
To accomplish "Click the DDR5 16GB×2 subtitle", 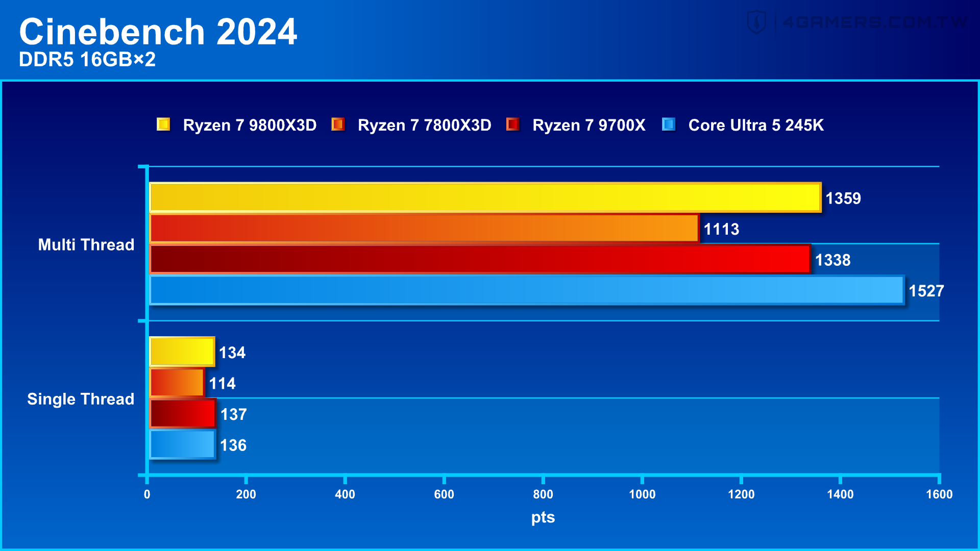I will point(87,60).
